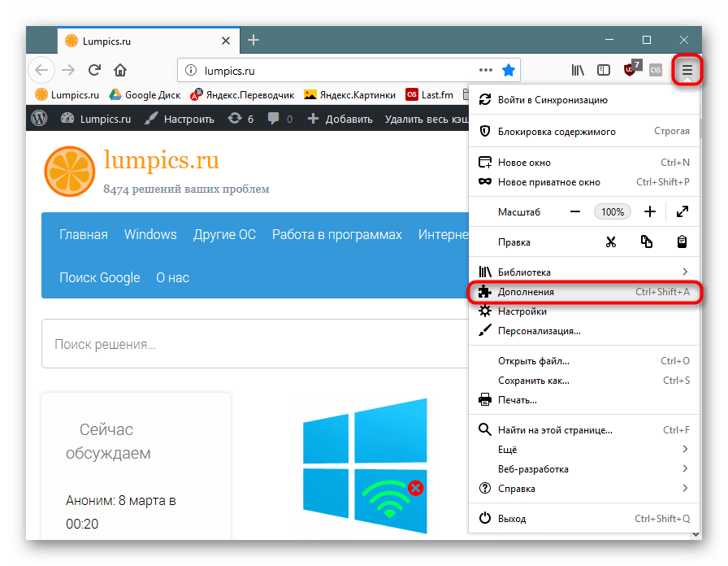Expand the Ещё submenu
The width and height of the screenshot is (728, 566).
coord(584,450)
